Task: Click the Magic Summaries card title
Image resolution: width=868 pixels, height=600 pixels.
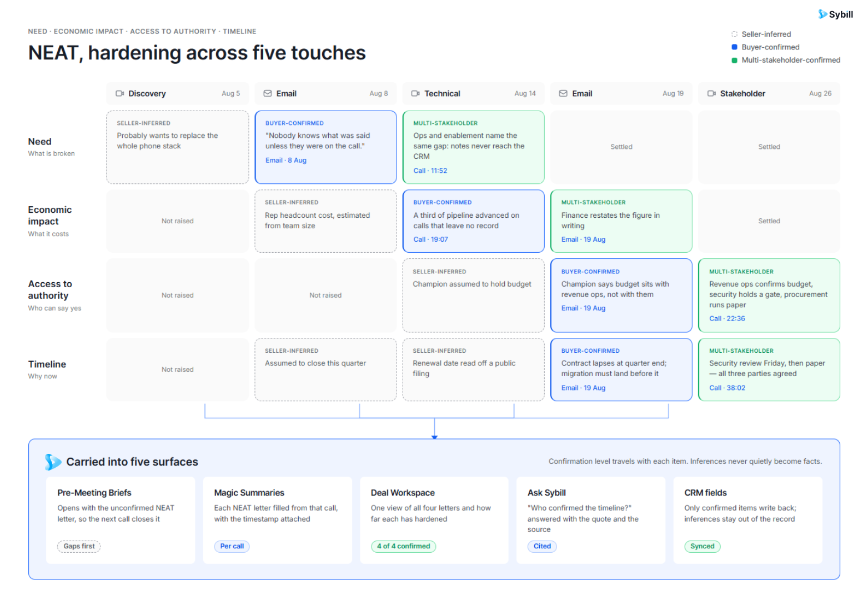Action: pyautogui.click(x=249, y=493)
